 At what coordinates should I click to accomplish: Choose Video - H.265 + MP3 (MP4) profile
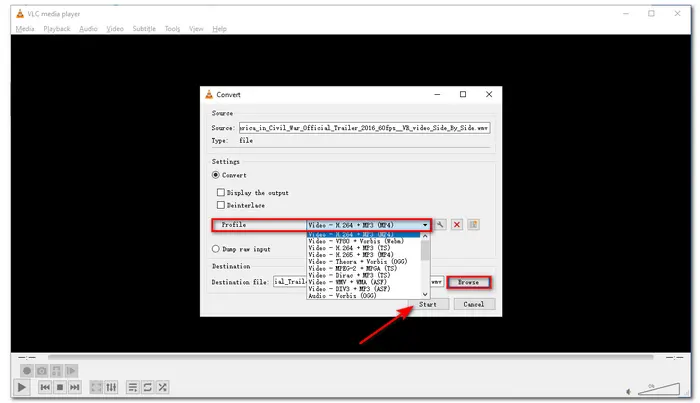click(363, 254)
